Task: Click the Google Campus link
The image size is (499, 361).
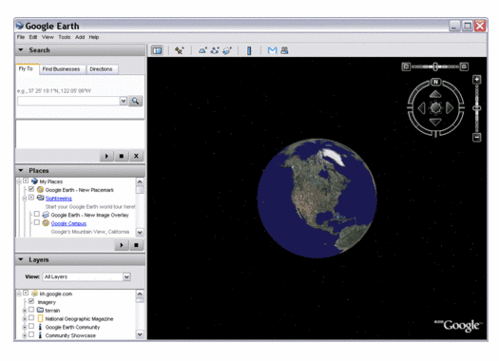Action: (x=69, y=223)
